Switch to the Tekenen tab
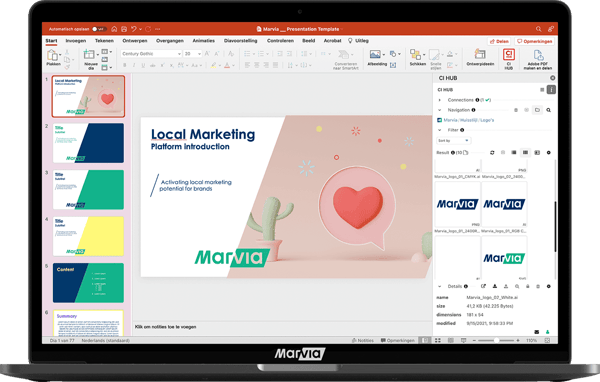Image resolution: width=600 pixels, height=382 pixels. coord(104,41)
